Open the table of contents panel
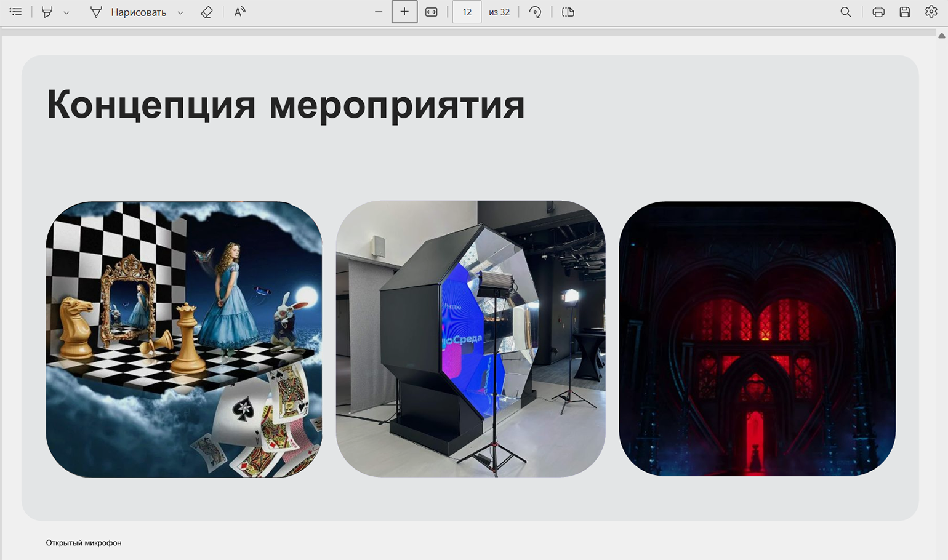This screenshot has width=948, height=560. (x=15, y=12)
